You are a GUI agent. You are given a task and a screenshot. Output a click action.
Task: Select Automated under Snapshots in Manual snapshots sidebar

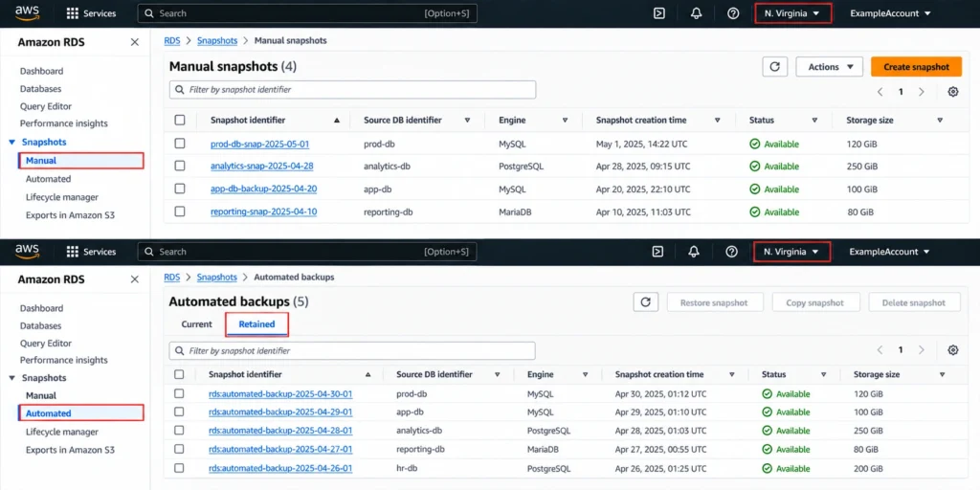48,179
